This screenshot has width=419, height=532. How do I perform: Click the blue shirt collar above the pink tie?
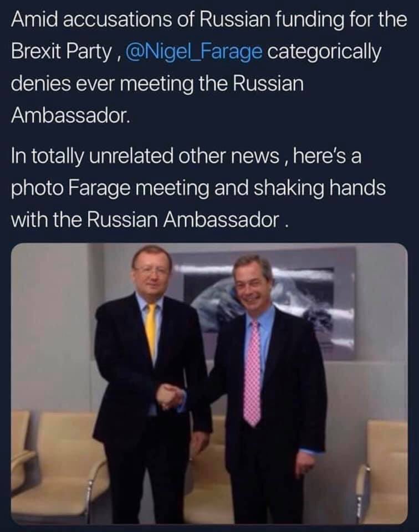click(259, 316)
